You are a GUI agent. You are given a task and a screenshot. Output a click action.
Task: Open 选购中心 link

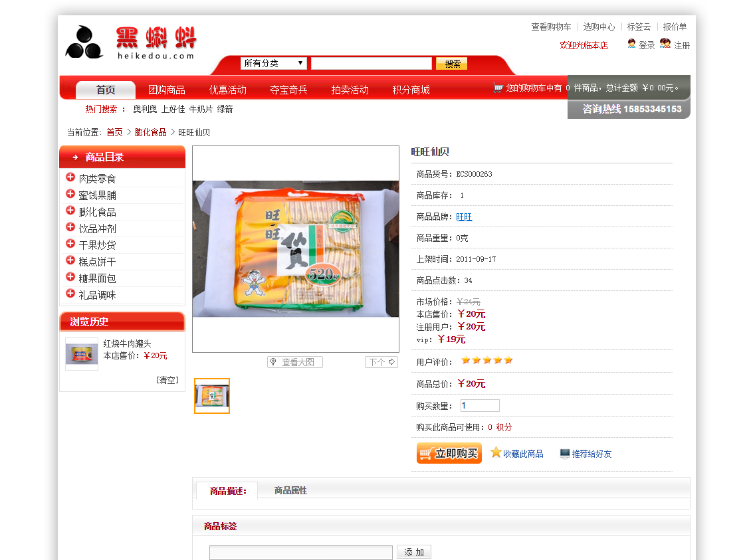click(x=599, y=27)
